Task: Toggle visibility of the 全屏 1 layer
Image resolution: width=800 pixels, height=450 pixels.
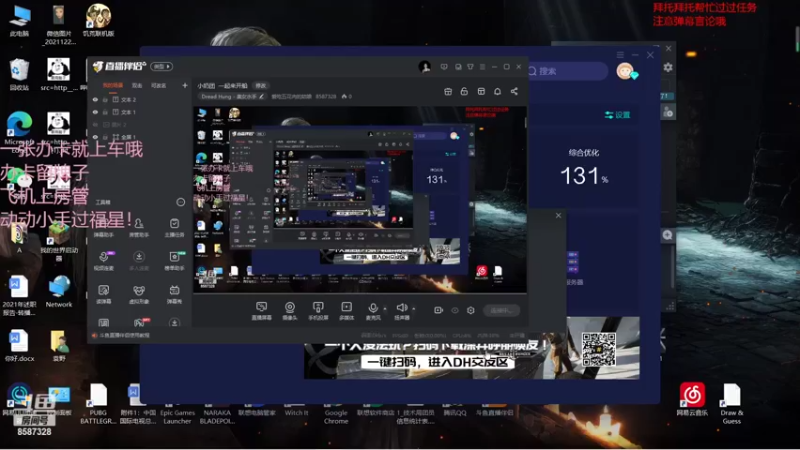Action: click(95, 137)
